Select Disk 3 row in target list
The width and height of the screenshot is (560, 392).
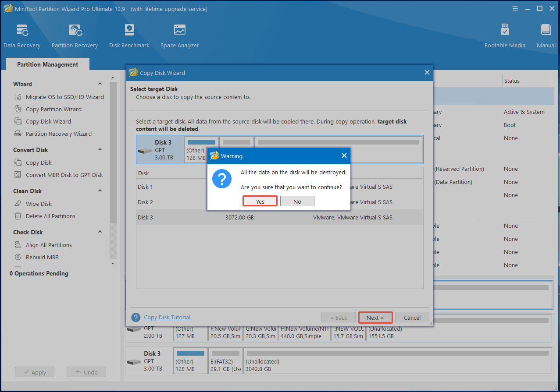[280, 217]
